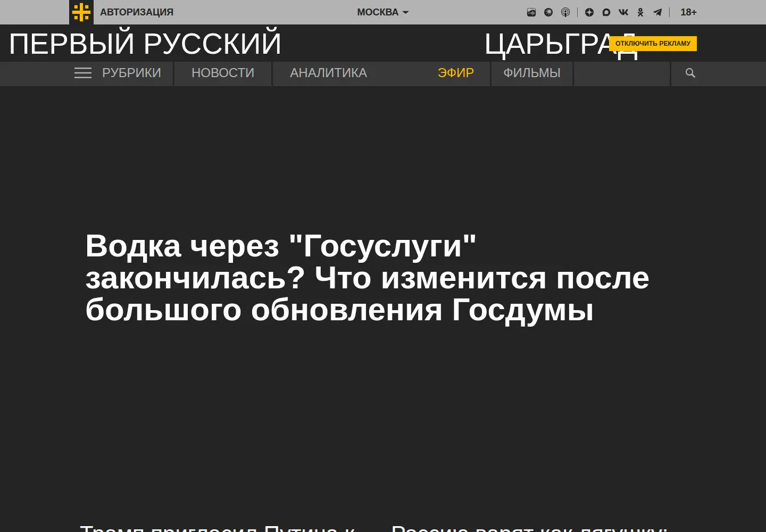
Task: Click the ПЕРВЫЙ РУССКИЙ header text
Action: point(145,44)
